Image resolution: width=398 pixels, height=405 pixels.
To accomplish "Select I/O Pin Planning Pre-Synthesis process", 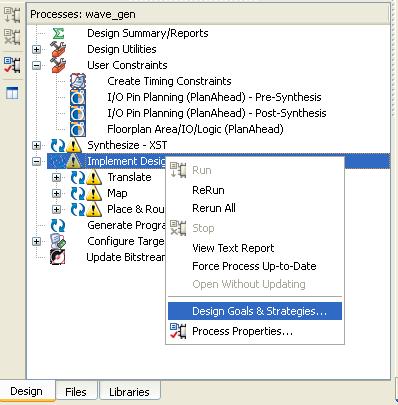I will (x=214, y=97).
